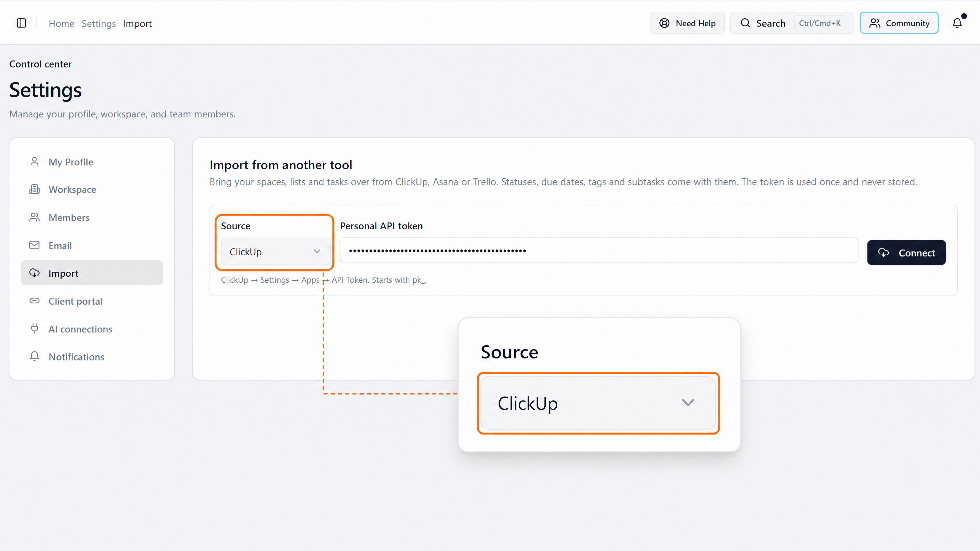
Task: Open Email settings section
Action: [x=92, y=245]
